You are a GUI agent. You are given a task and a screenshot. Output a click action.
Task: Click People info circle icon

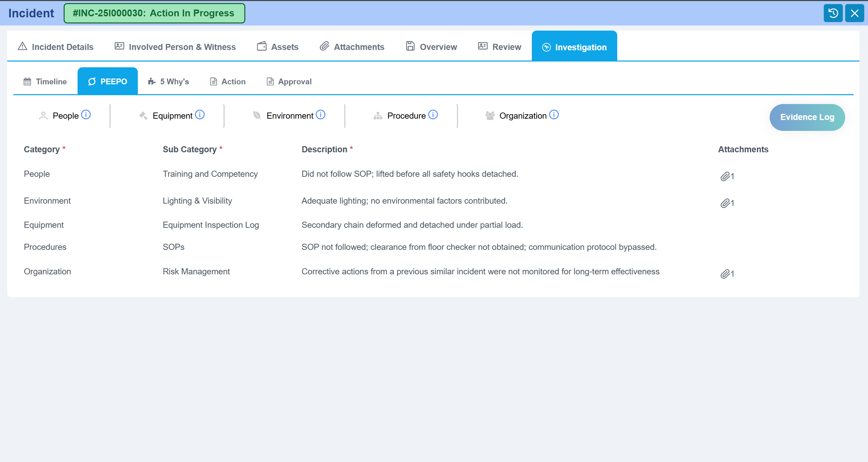tap(86, 115)
